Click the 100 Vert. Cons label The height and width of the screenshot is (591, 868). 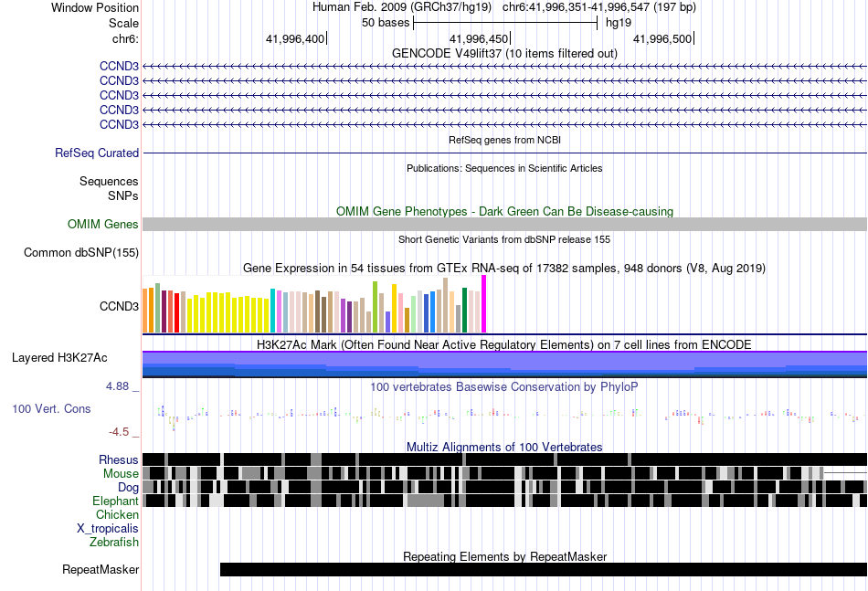click(x=51, y=409)
